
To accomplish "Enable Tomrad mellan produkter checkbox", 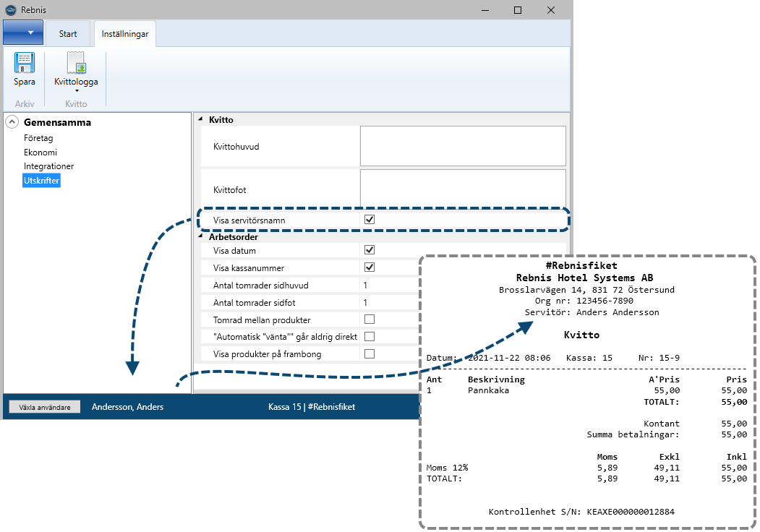I will [370, 319].
